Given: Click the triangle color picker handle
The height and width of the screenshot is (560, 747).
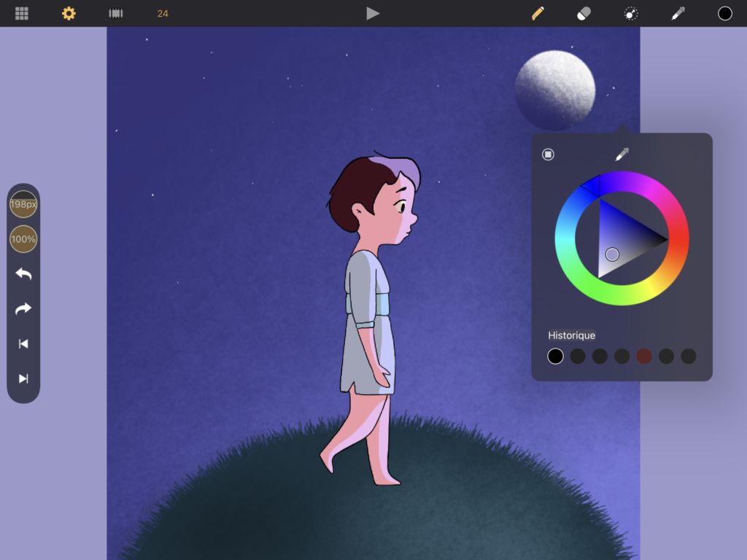Looking at the screenshot, I should (612, 254).
